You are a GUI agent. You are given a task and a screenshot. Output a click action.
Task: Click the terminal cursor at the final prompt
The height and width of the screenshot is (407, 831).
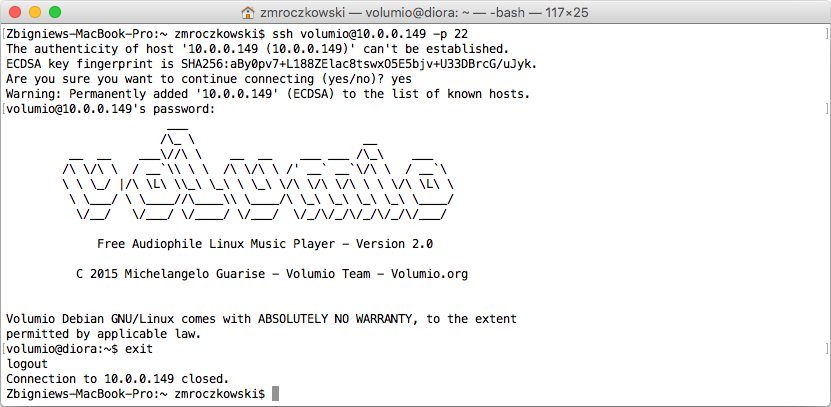pos(275,394)
